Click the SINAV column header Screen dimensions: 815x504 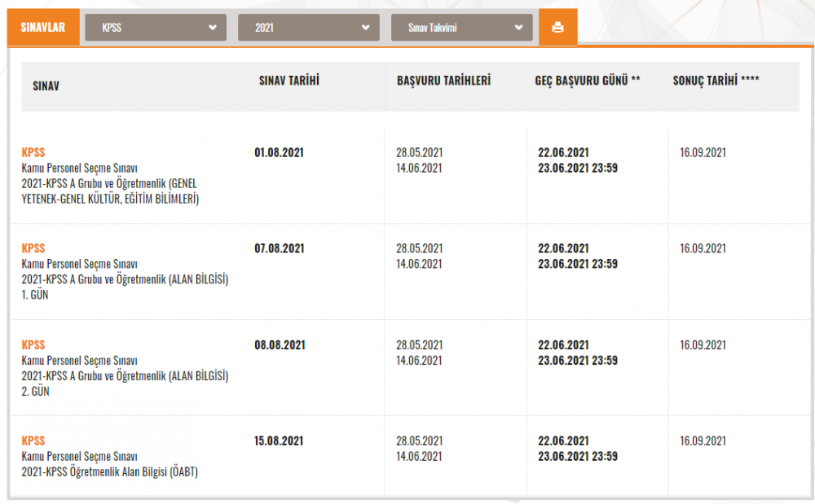[46, 85]
